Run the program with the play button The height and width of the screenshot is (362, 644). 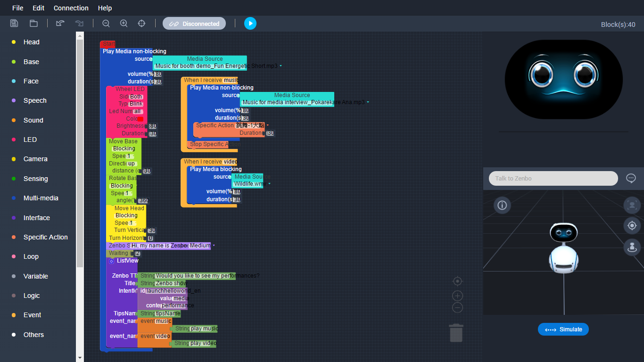tap(250, 23)
